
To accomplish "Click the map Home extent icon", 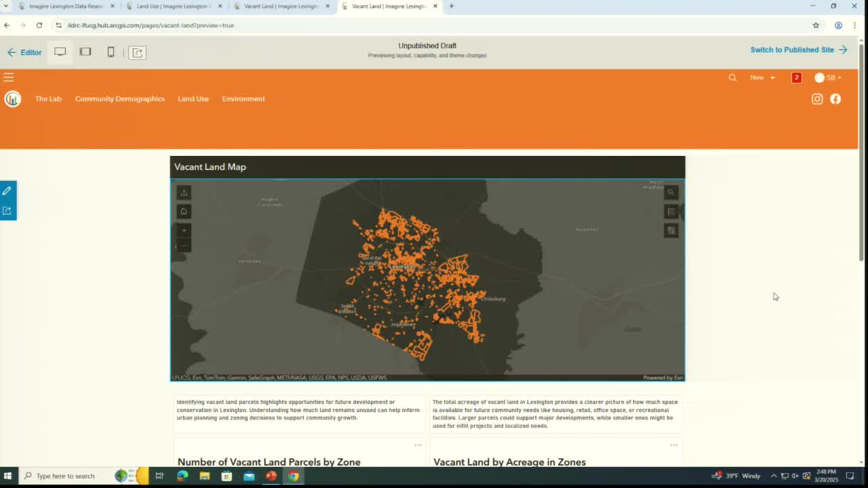I will tap(184, 211).
